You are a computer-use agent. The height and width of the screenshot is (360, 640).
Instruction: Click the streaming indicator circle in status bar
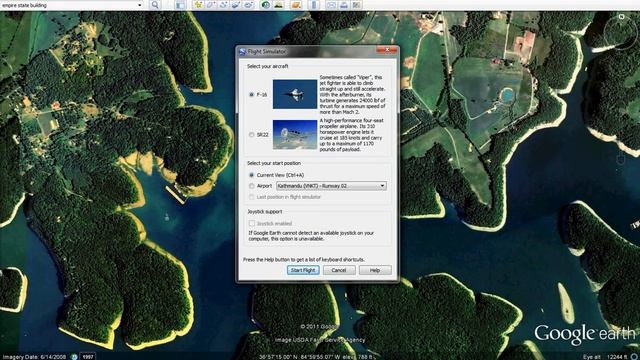pos(635,357)
